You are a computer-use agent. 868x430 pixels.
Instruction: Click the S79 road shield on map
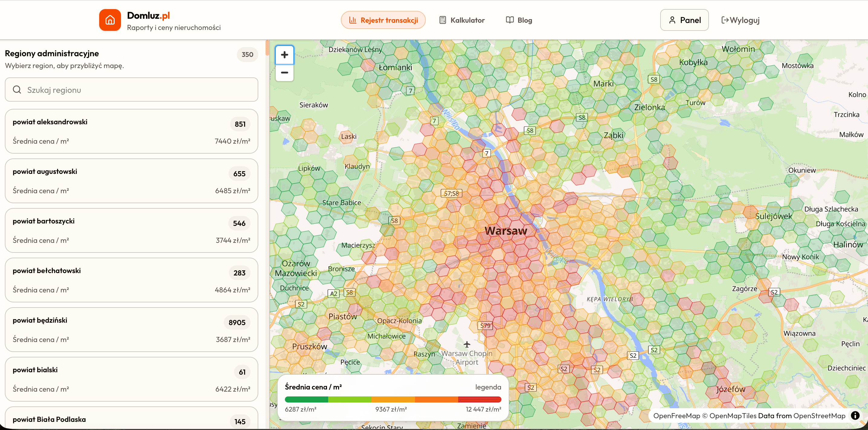[x=485, y=326]
